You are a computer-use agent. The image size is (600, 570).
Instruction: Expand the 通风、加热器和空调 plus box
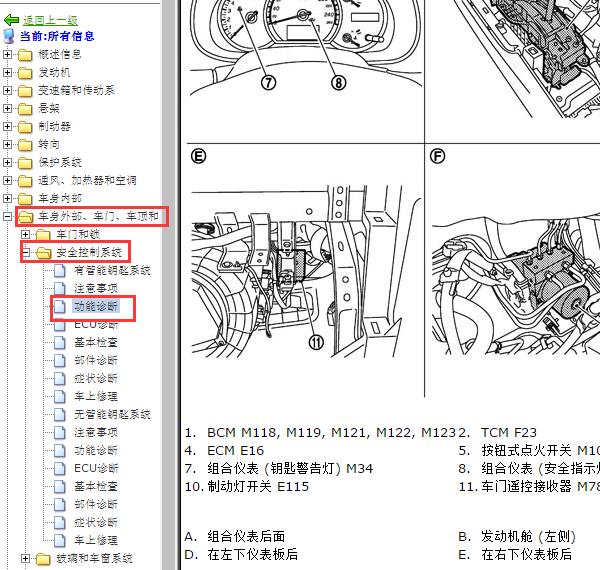pos(8,181)
